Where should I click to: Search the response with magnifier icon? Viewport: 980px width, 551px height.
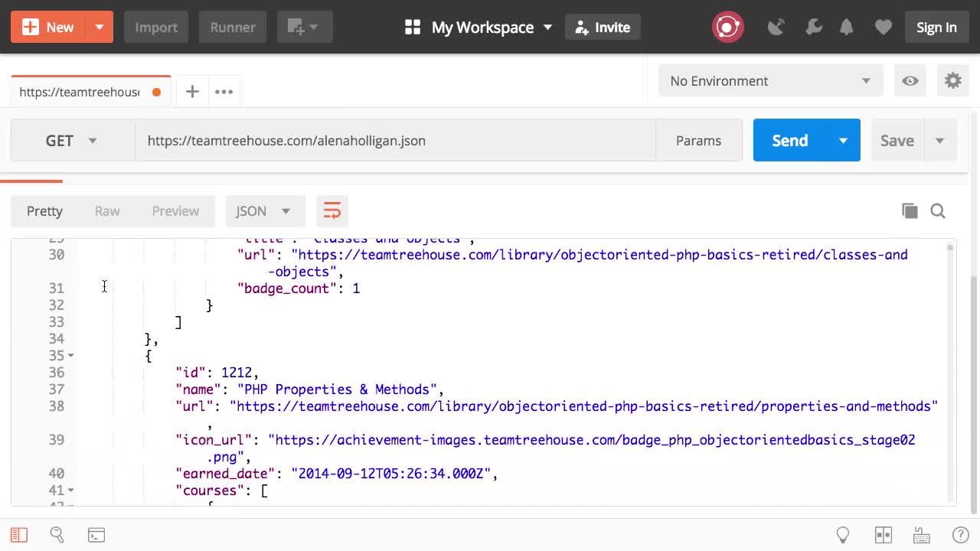[938, 211]
